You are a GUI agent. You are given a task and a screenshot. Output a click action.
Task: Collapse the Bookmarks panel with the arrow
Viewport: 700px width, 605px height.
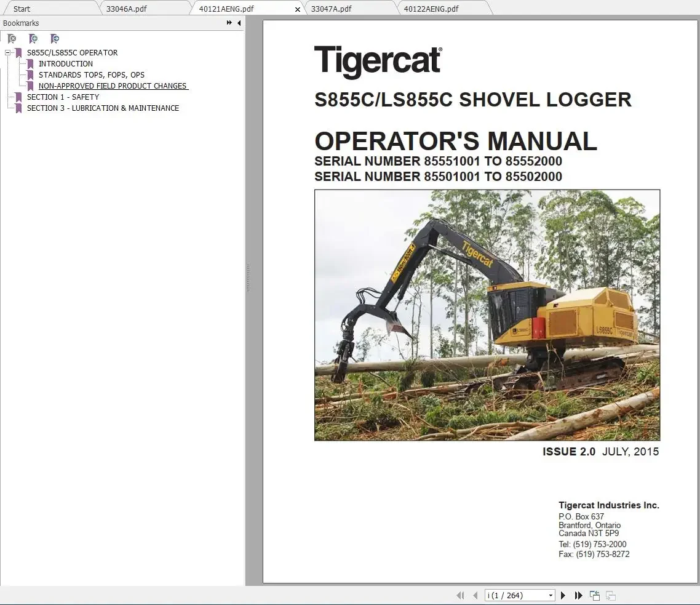tap(239, 23)
